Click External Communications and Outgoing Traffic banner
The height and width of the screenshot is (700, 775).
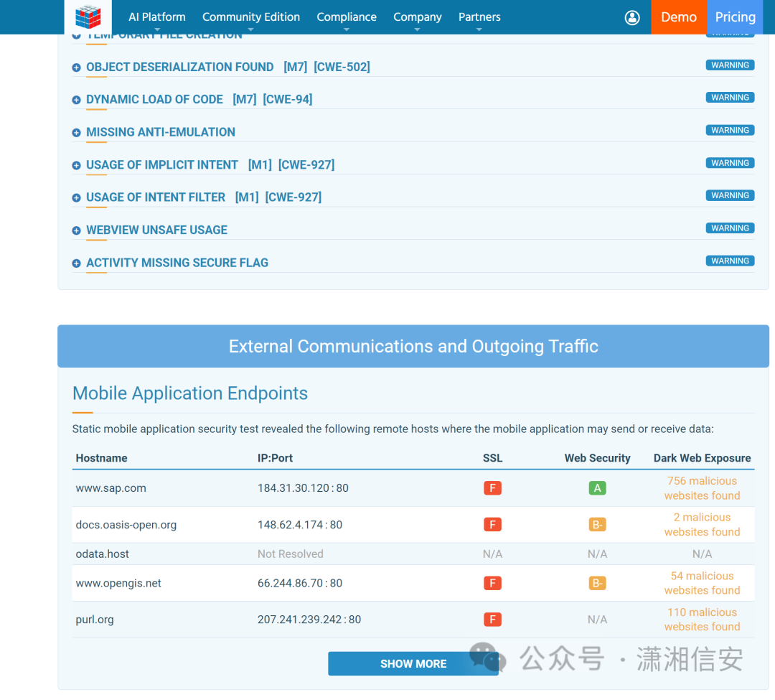[413, 346]
